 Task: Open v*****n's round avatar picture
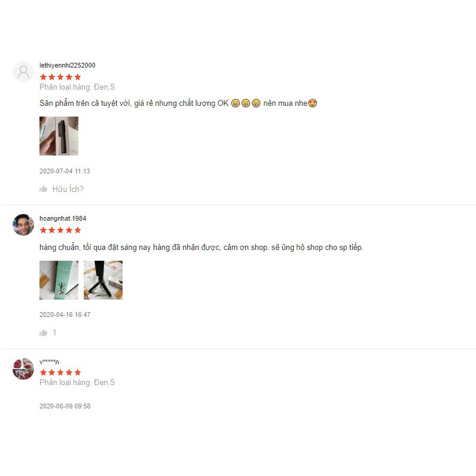point(23,369)
